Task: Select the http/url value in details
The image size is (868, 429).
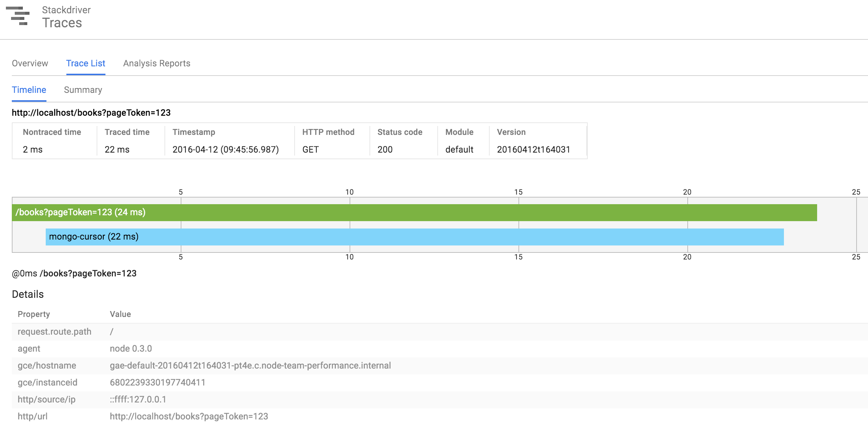Action: [x=189, y=416]
